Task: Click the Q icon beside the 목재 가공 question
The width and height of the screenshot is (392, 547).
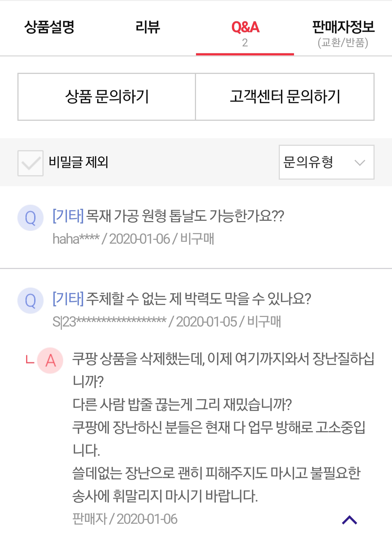Action: click(x=30, y=218)
